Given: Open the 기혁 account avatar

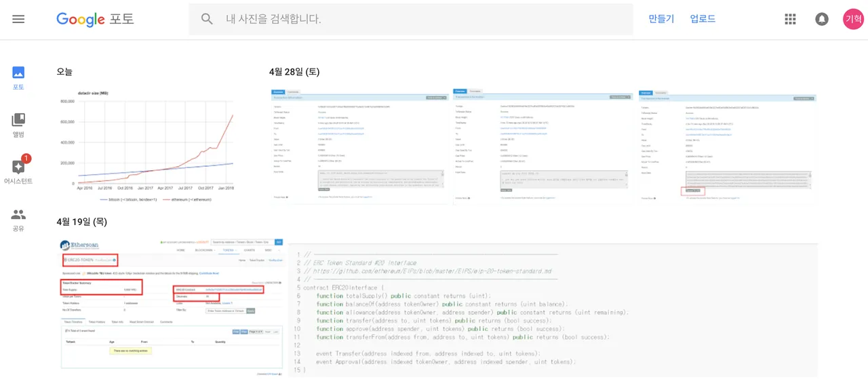Looking at the screenshot, I should coord(853,19).
